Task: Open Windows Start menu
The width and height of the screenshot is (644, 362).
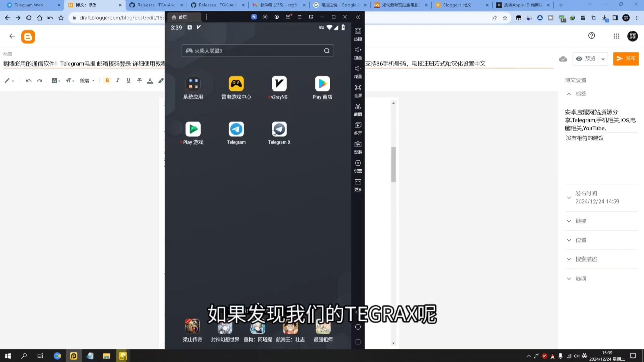Action: click(x=8, y=356)
